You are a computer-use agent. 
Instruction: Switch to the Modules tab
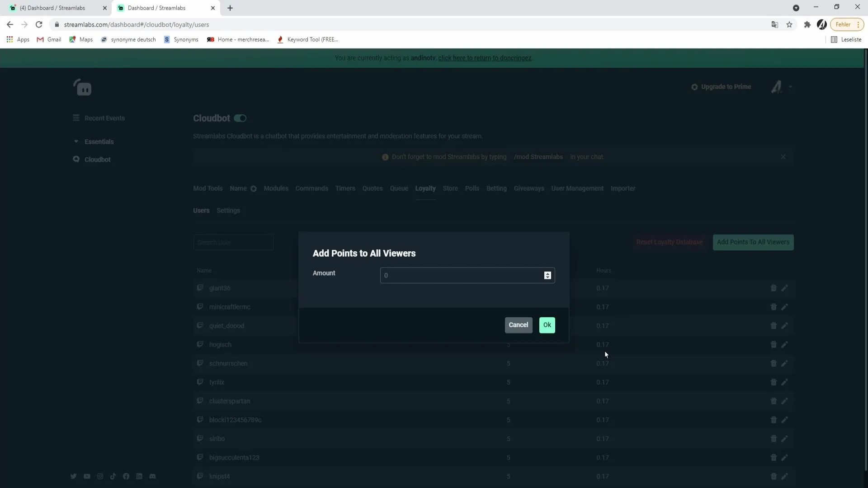[x=276, y=188]
